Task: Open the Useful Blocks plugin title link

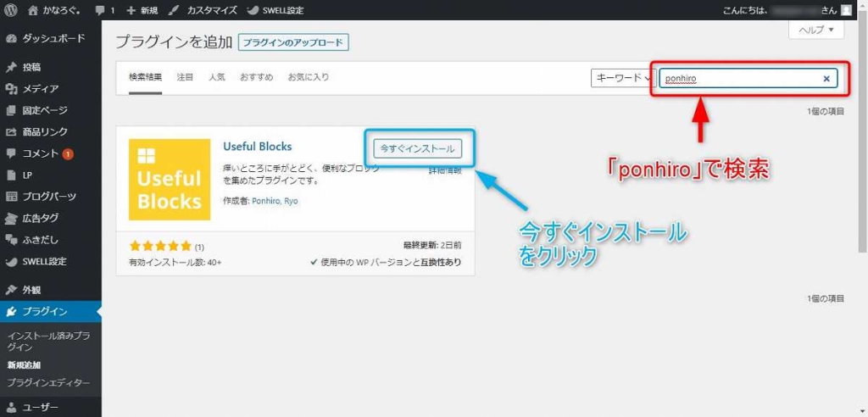Action: [x=257, y=147]
